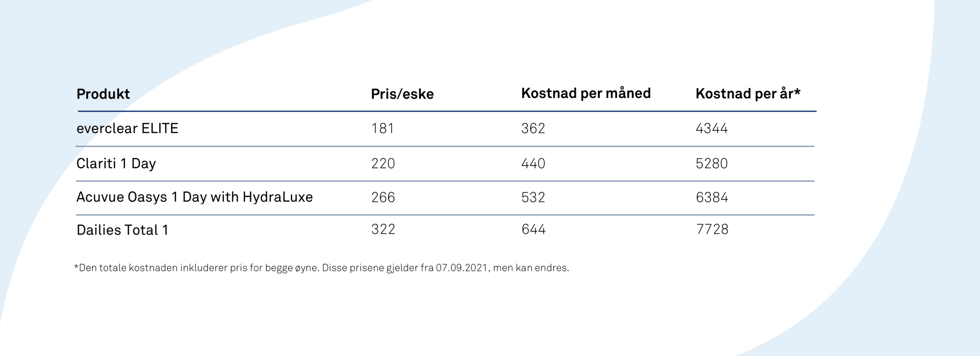
Task: Select Acuvue Oasys 1 Day with HydraLuxe
Action: pyautogui.click(x=195, y=197)
